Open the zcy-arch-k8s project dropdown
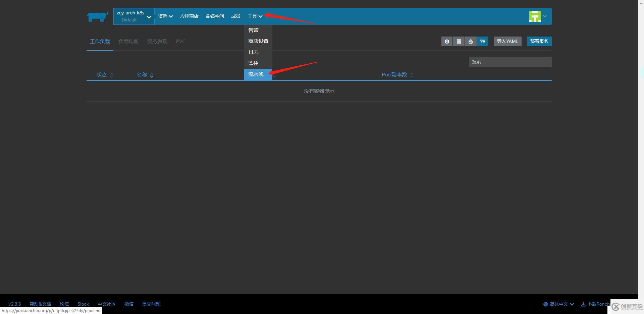 click(133, 16)
